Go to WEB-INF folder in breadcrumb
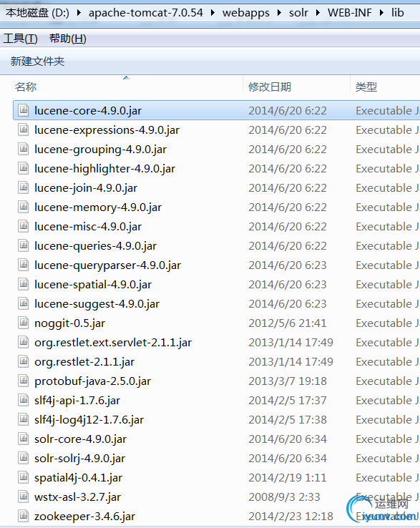The image size is (420, 528). pos(350,13)
